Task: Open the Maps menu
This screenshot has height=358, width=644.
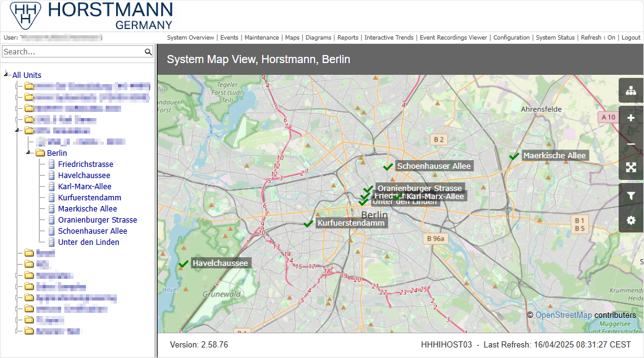Action: click(x=292, y=37)
